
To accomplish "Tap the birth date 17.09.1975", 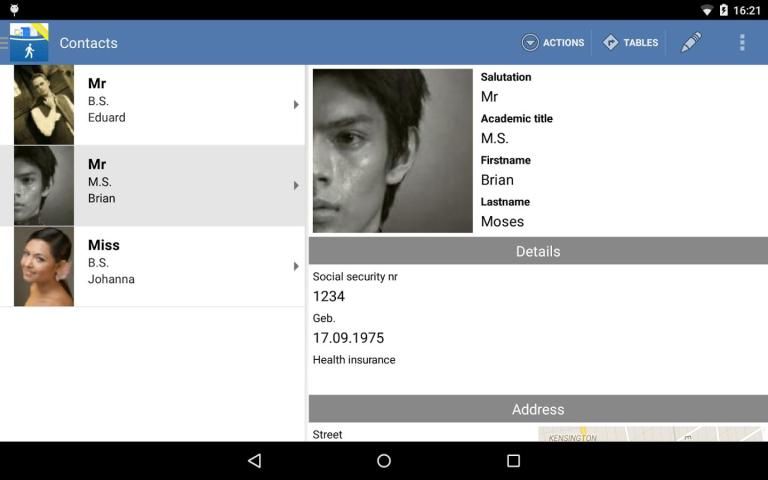I will tap(348, 338).
